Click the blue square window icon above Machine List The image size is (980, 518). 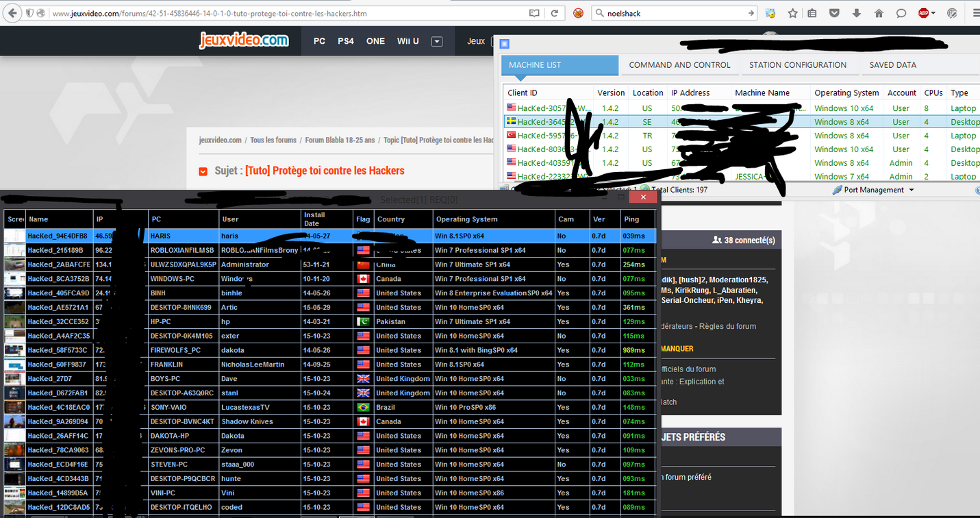pyautogui.click(x=505, y=44)
